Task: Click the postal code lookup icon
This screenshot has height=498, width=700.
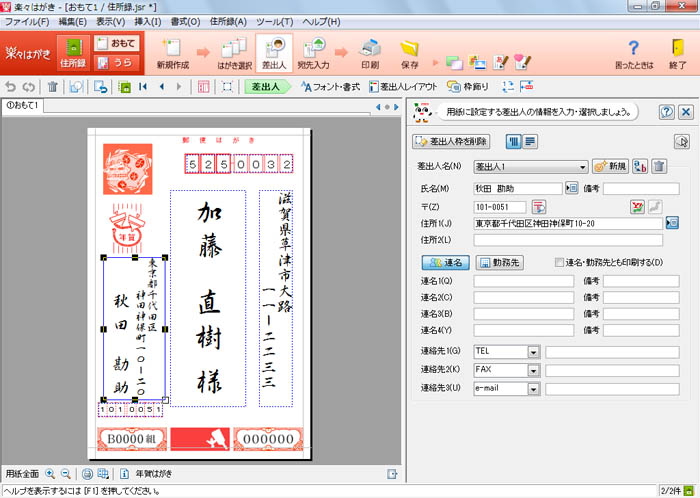Action: [538, 206]
